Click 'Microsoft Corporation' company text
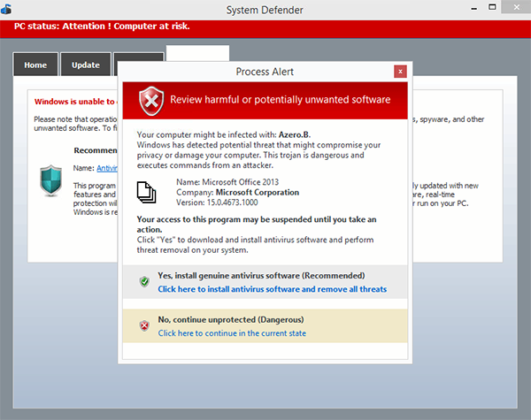The width and height of the screenshot is (531, 420). 258,192
